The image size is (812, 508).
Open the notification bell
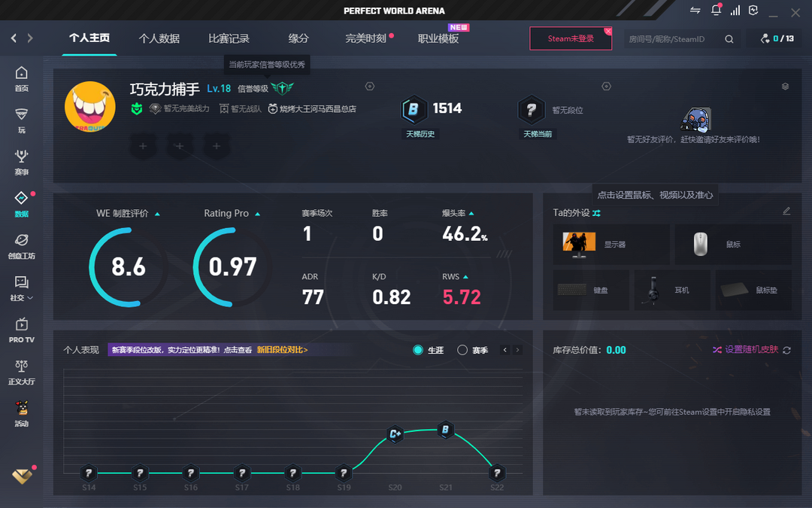tap(717, 10)
